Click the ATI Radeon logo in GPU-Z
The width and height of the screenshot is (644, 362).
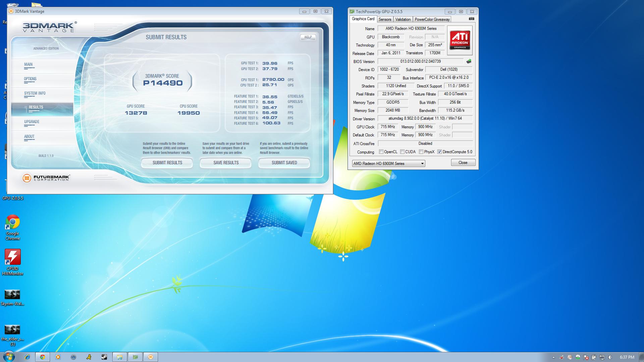[460, 40]
